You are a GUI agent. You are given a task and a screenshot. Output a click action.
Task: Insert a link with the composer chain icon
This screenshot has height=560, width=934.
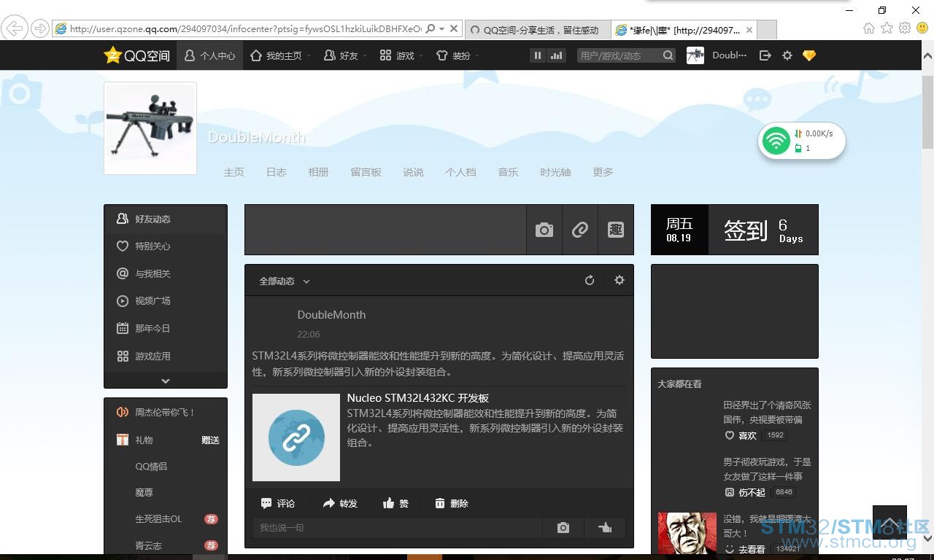(x=580, y=230)
